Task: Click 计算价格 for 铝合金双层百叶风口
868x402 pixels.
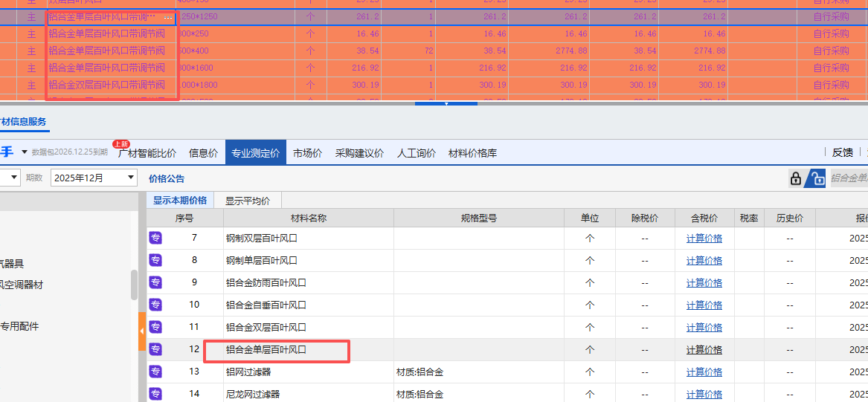Action: coord(704,327)
